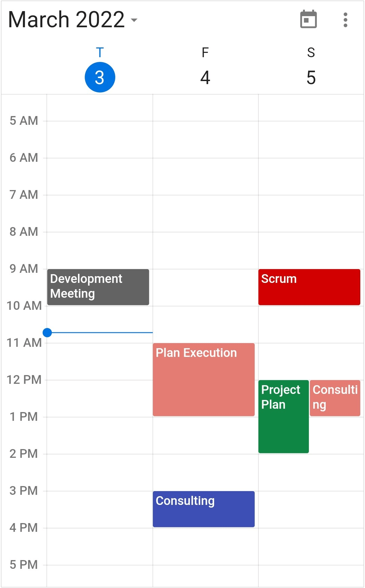Click the empty 6 AM slot on Saturday

pyautogui.click(x=311, y=176)
